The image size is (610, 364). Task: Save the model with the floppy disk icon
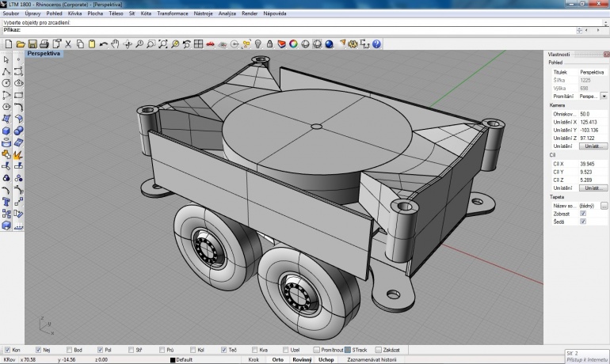pos(32,44)
